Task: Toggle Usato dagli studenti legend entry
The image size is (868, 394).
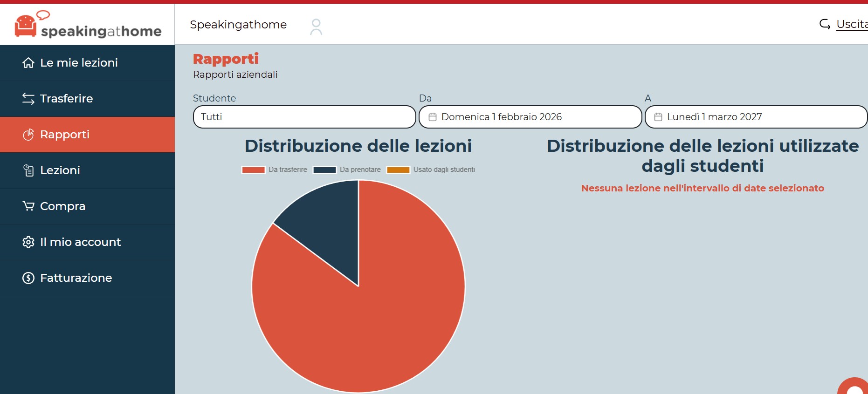Action: (431, 170)
